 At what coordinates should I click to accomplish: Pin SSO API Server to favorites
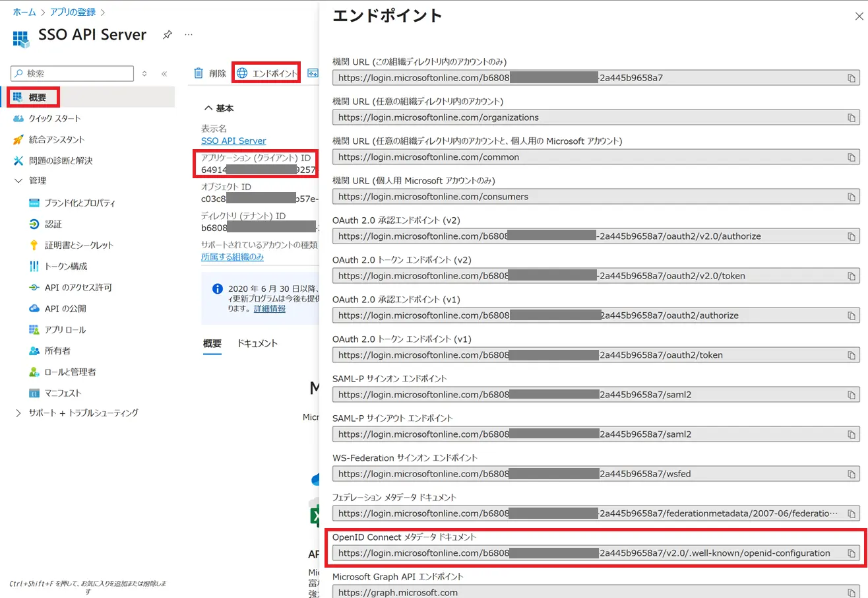click(x=168, y=34)
